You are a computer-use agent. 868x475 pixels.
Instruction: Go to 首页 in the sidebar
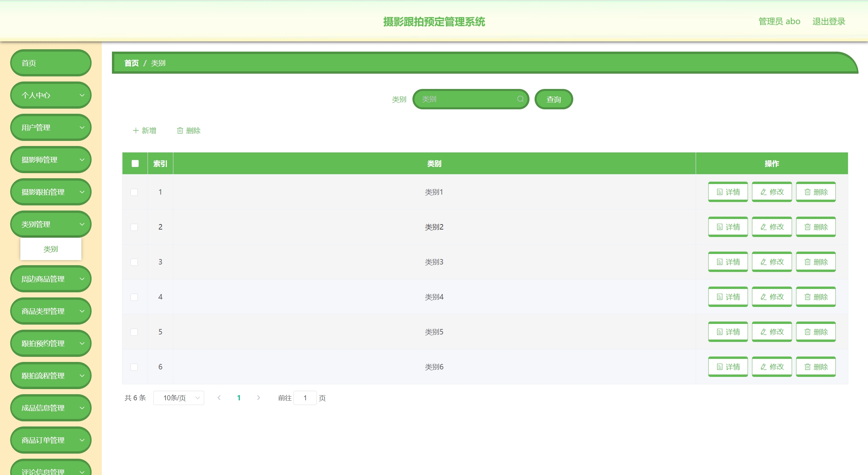(x=51, y=63)
